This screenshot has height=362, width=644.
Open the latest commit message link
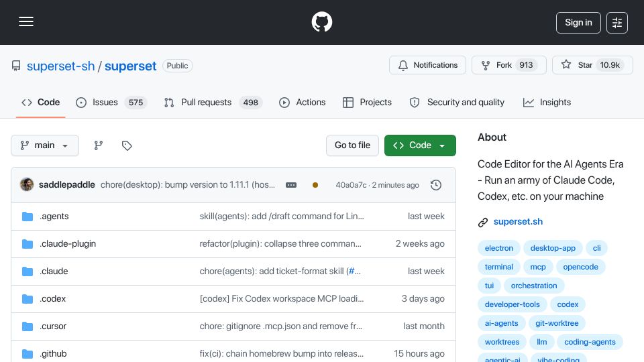pyautogui.click(x=188, y=185)
